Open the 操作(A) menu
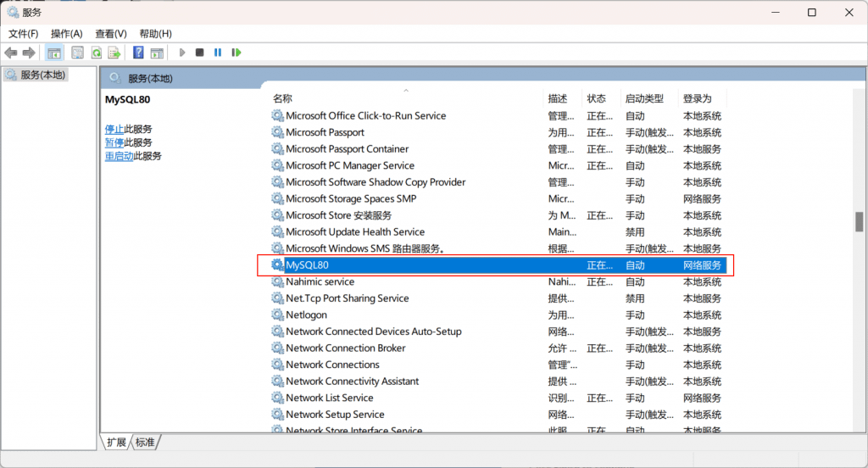The width and height of the screenshot is (868, 468). click(x=66, y=33)
